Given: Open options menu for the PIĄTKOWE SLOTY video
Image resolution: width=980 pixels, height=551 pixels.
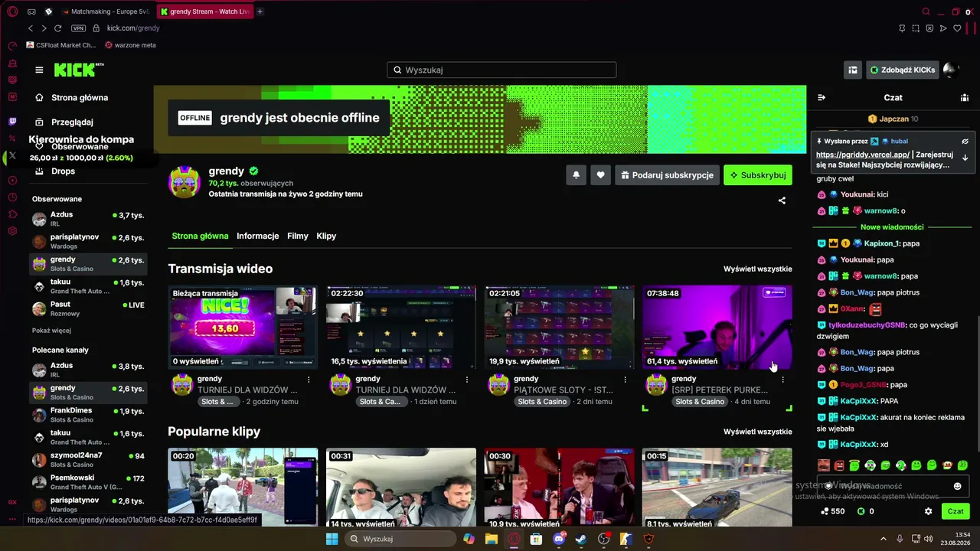Looking at the screenshot, I should (x=625, y=380).
